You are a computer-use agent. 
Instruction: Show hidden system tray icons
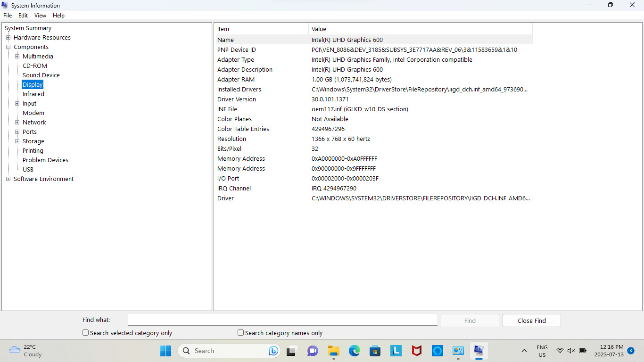click(524, 351)
